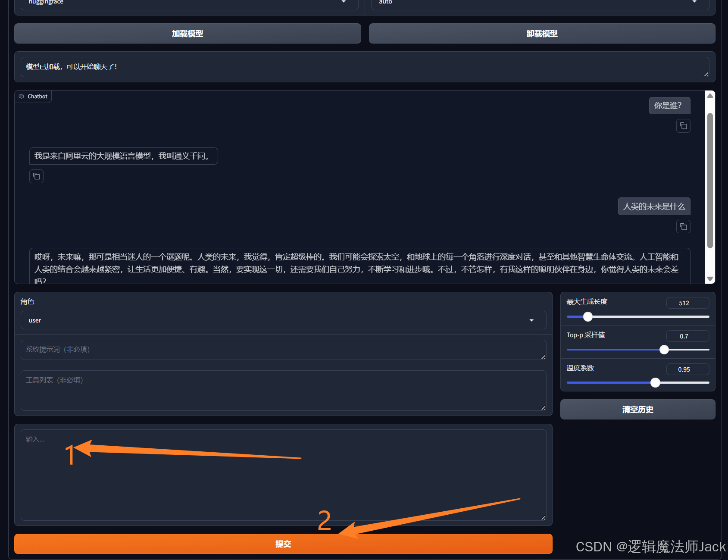The height and width of the screenshot is (560, 728).
Task: Click the 512 max length number field
Action: tap(687, 303)
